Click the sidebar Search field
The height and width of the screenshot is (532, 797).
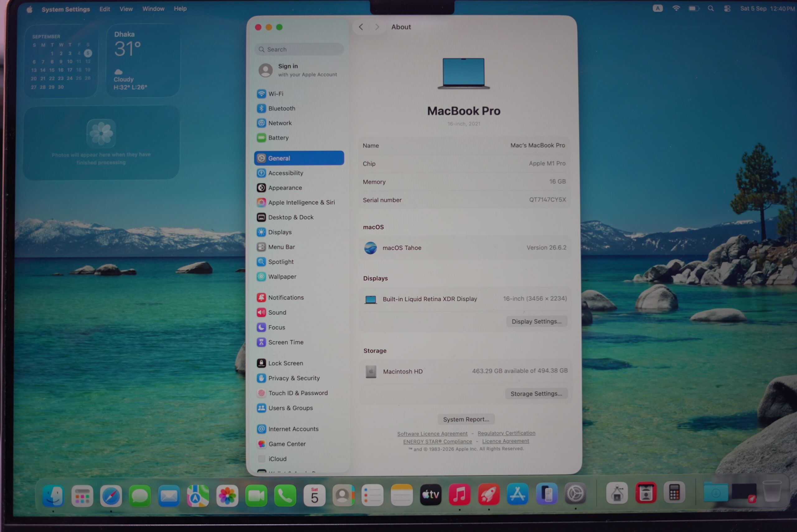click(x=299, y=49)
